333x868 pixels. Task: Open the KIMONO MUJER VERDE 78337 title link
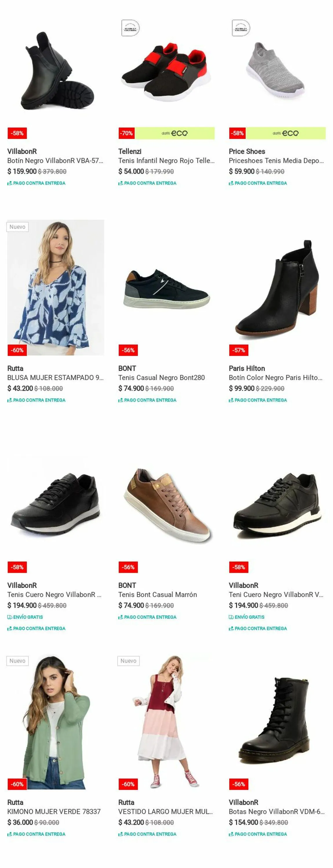pyautogui.click(x=54, y=811)
